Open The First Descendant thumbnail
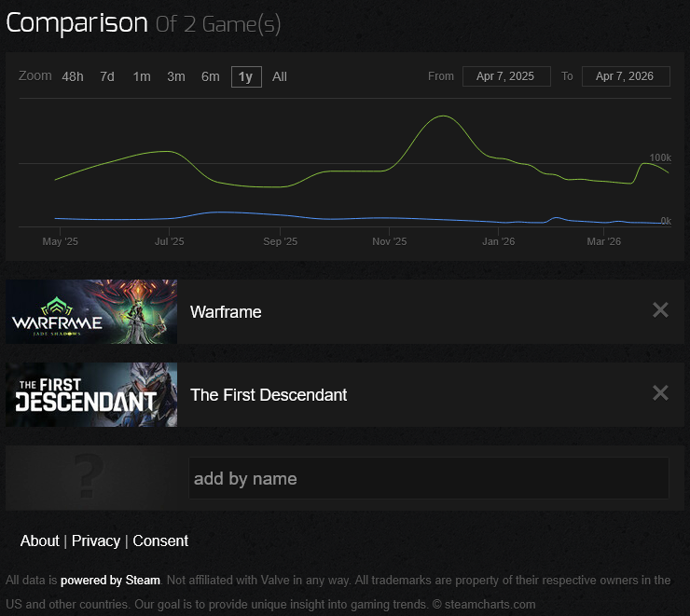The height and width of the screenshot is (616, 690). (x=91, y=395)
